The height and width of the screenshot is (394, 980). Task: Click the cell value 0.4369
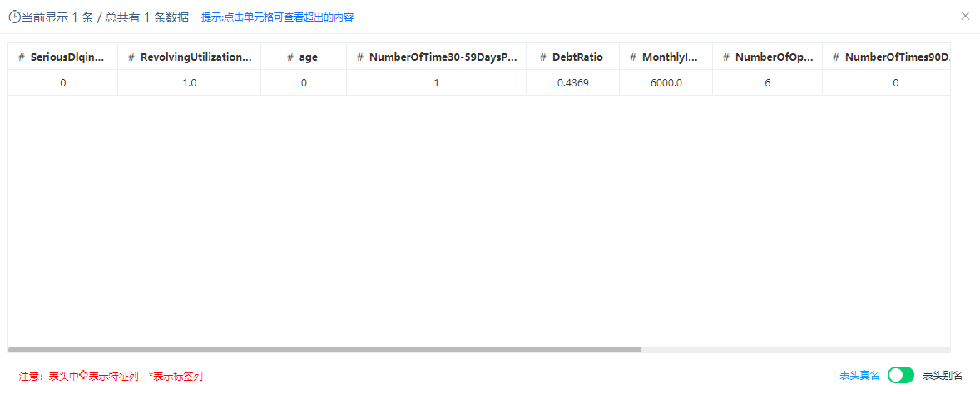(x=572, y=82)
